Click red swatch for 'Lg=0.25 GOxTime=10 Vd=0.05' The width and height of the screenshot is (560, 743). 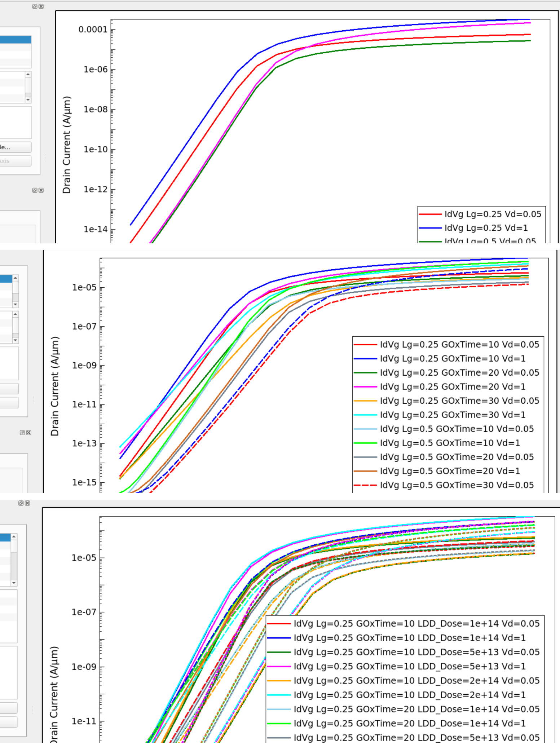pos(365,345)
